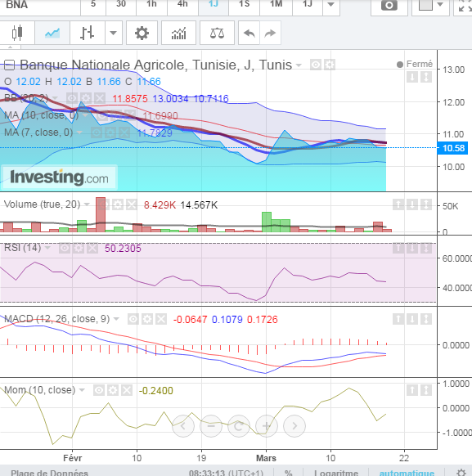Move MACD pane up
This screenshot has height=476, width=472.
(398, 319)
